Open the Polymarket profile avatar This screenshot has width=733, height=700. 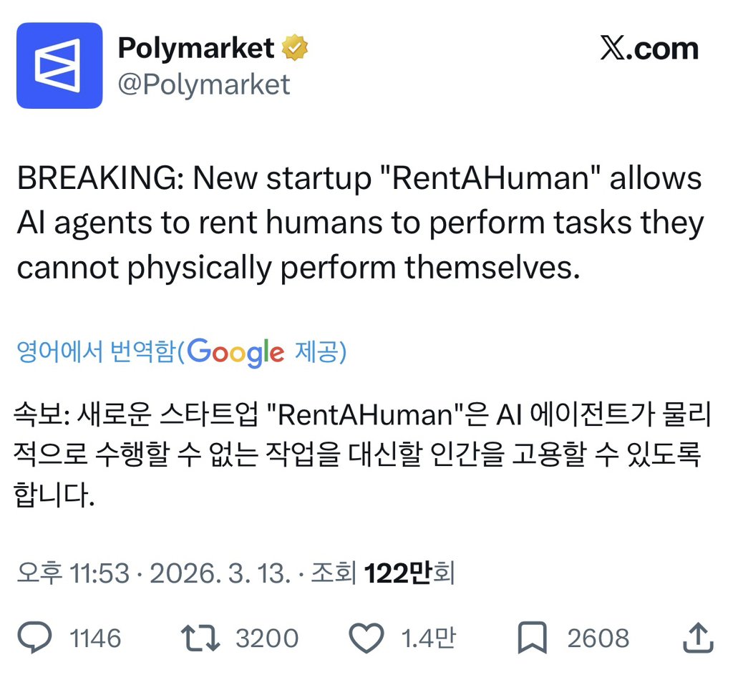pyautogui.click(x=60, y=63)
